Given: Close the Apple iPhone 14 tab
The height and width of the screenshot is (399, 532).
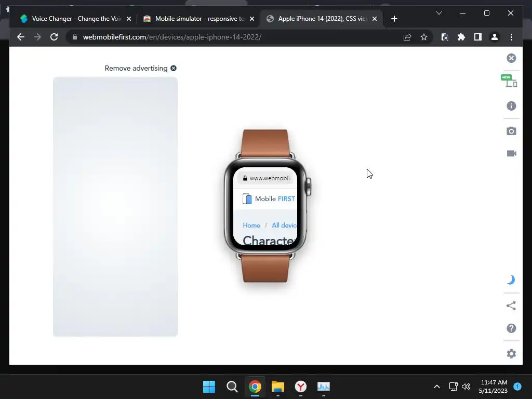Looking at the screenshot, I should pos(374,19).
